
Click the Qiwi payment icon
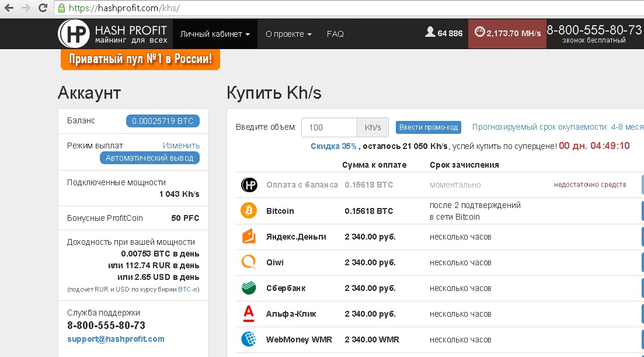249,262
